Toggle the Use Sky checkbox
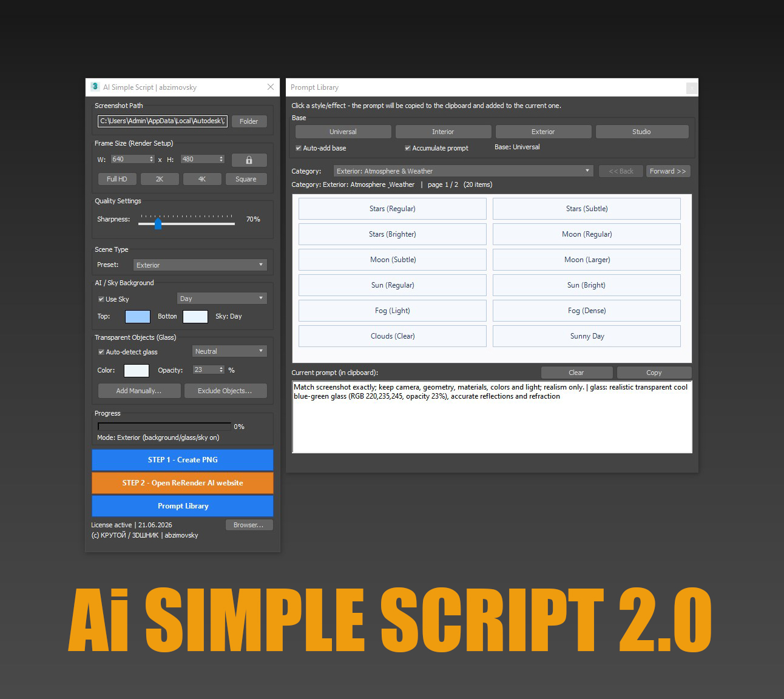Image resolution: width=784 pixels, height=699 pixels. (101, 299)
